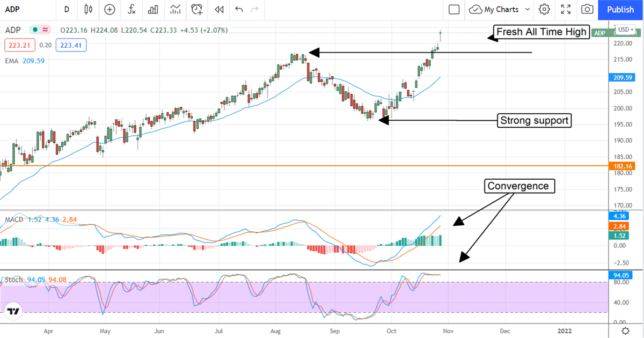The image size is (644, 338).
Task: Click the orange 182.16 price line label
Action: [x=621, y=166]
